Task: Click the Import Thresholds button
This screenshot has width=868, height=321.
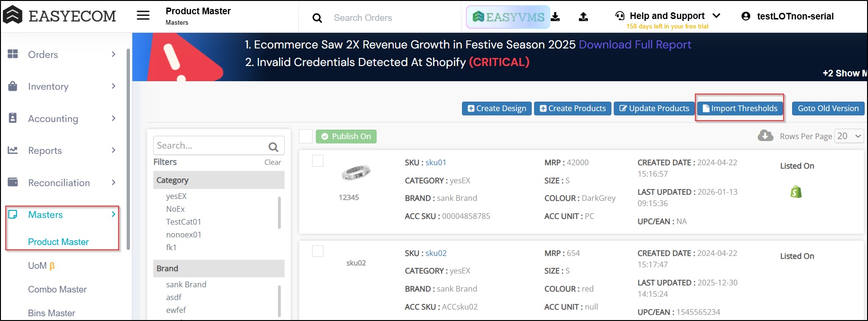Action: pyautogui.click(x=739, y=108)
